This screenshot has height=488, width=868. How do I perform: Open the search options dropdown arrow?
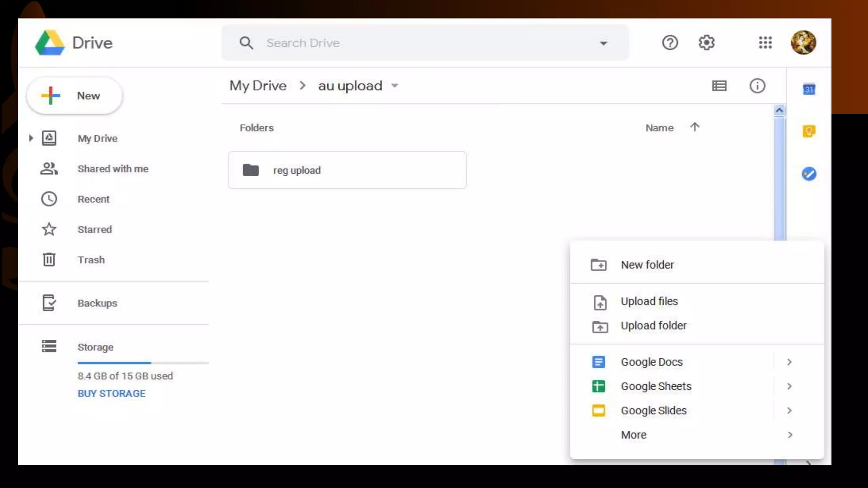603,43
